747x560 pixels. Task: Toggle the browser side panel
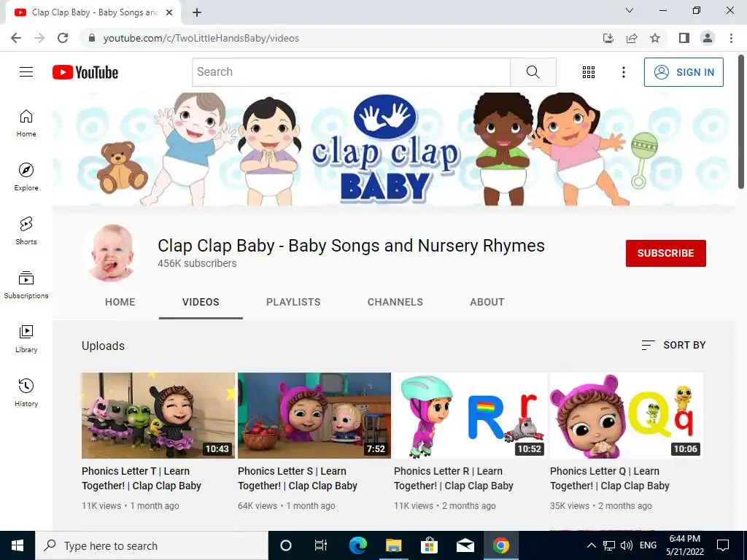[x=684, y=38]
